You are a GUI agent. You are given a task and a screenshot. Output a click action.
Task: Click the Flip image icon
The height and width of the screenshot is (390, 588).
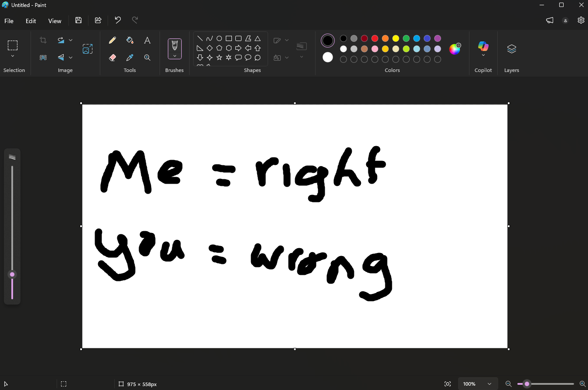click(x=61, y=57)
